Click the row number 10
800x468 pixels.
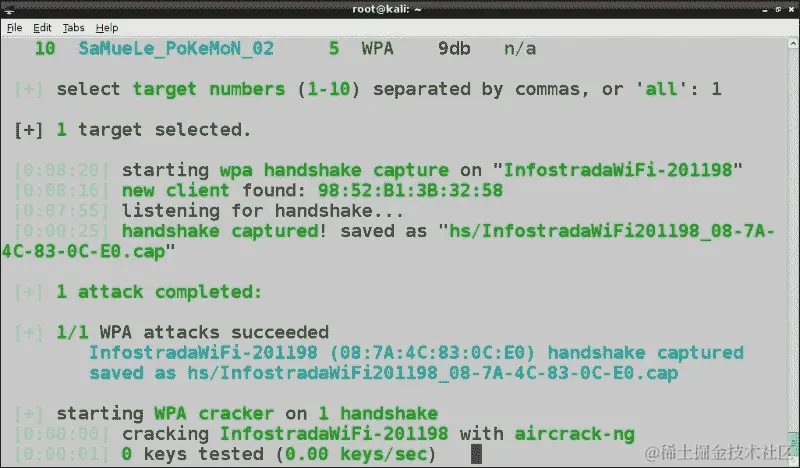(45, 48)
